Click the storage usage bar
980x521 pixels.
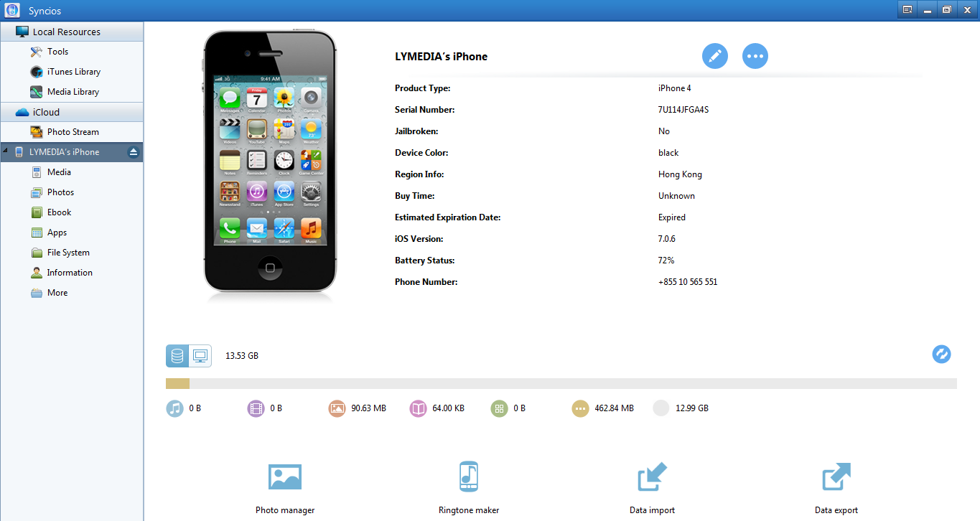pyautogui.click(x=561, y=384)
